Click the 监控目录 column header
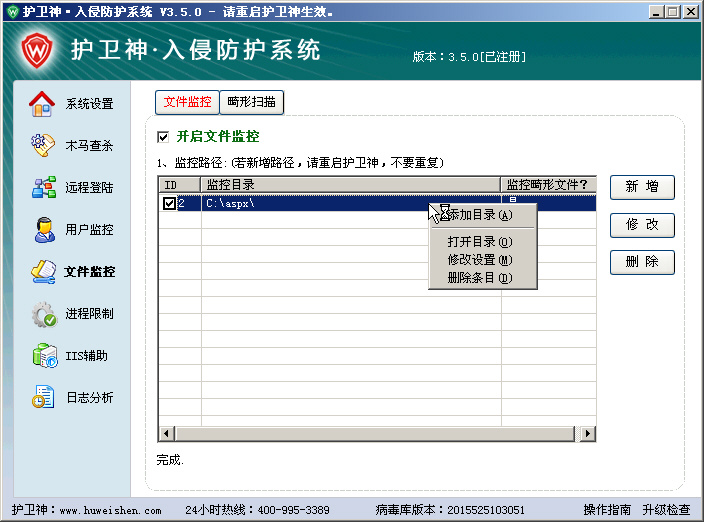 pos(350,184)
